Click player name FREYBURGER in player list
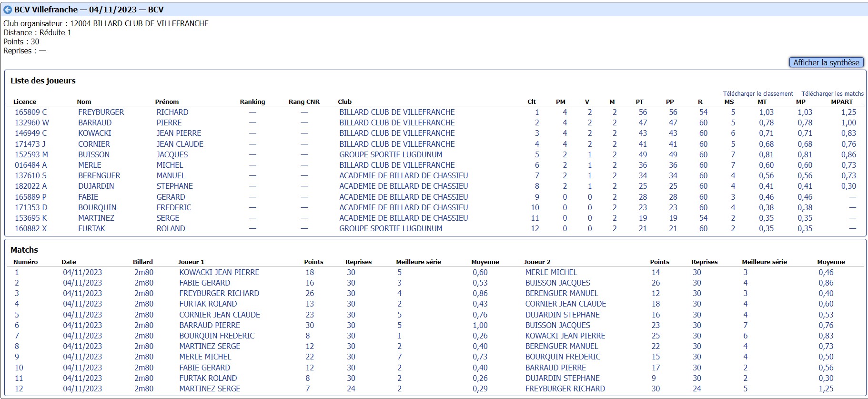This screenshot has height=399, width=868. (x=101, y=113)
